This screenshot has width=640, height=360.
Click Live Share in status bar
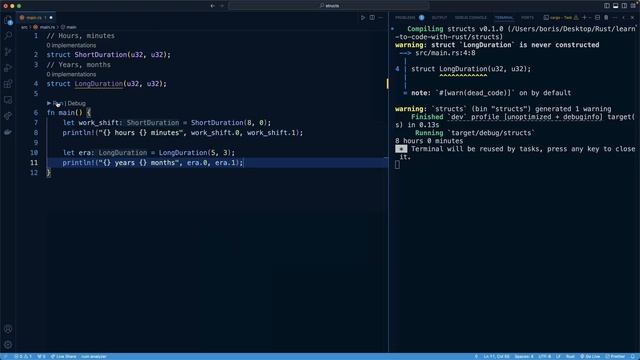pyautogui.click(x=63, y=356)
